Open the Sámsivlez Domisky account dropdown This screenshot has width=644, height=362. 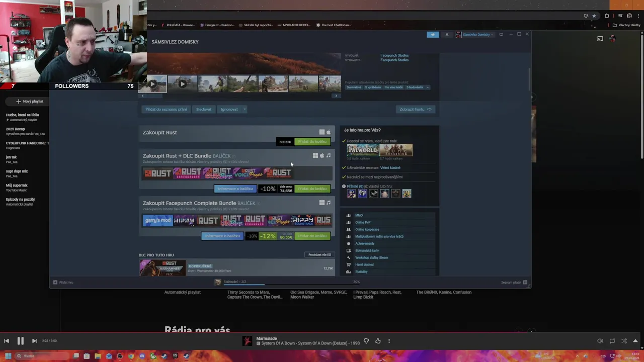(475, 35)
